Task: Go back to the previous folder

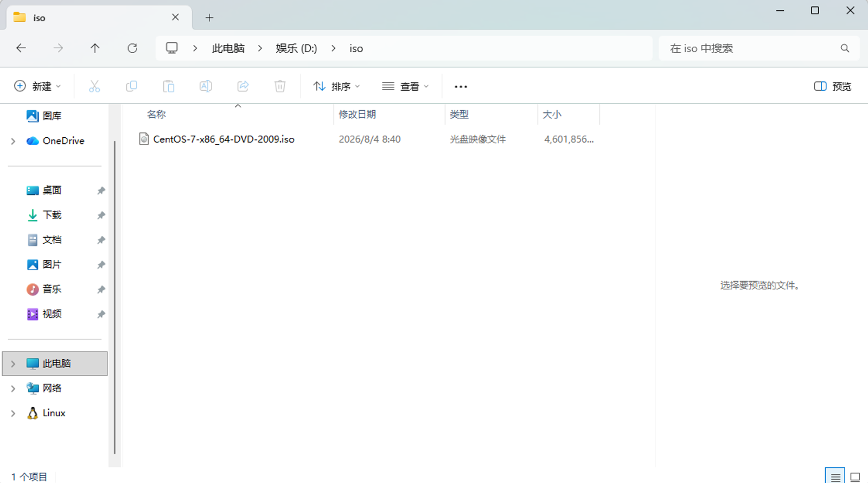Action: (21, 48)
